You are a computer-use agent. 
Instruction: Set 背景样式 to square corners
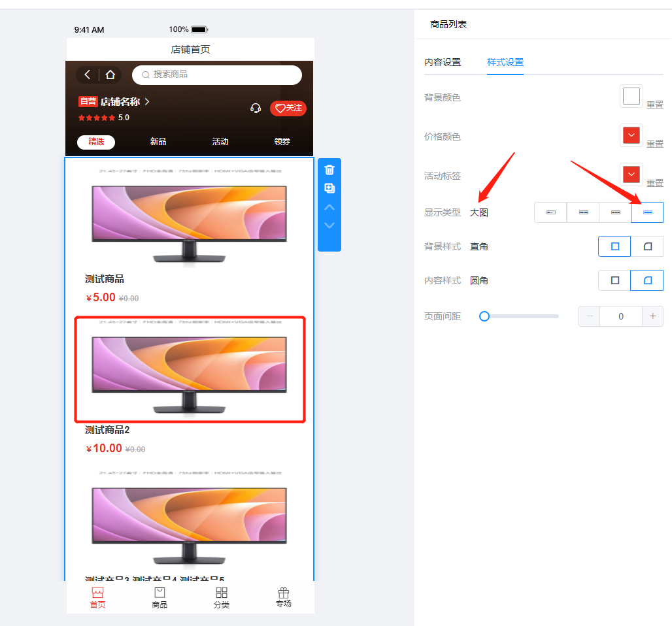[614, 246]
